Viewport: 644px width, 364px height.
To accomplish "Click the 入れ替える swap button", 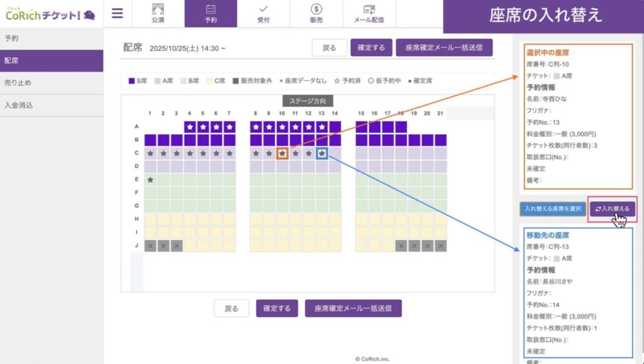I will (x=613, y=208).
